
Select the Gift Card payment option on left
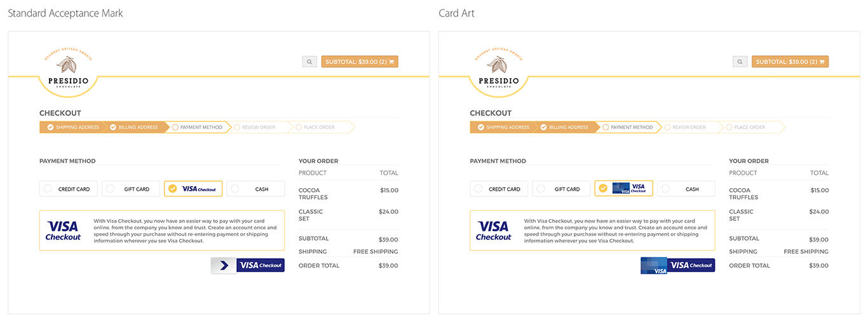[130, 189]
